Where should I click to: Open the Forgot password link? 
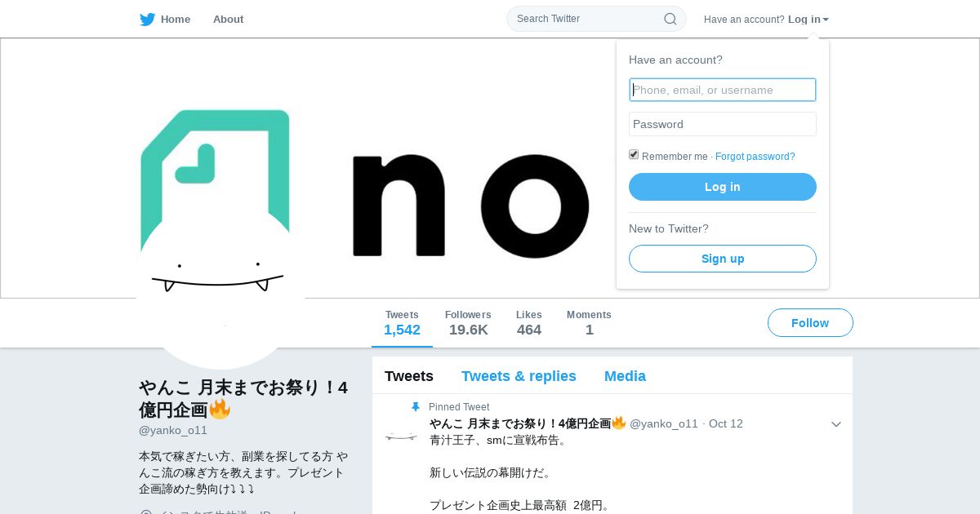click(x=755, y=157)
